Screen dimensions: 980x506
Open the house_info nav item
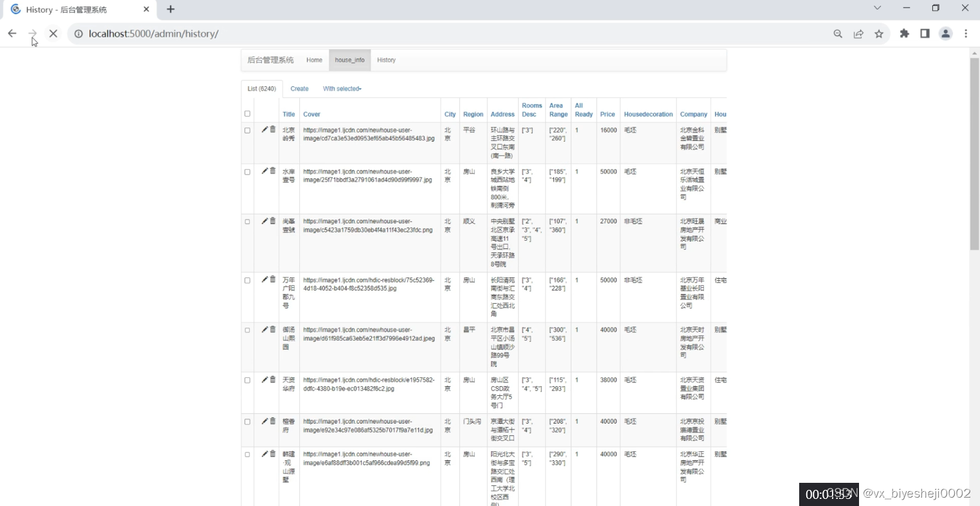click(349, 60)
